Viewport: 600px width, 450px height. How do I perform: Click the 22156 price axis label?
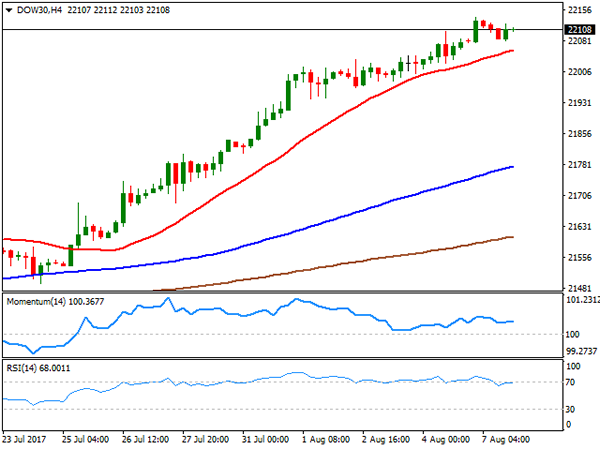pos(579,10)
